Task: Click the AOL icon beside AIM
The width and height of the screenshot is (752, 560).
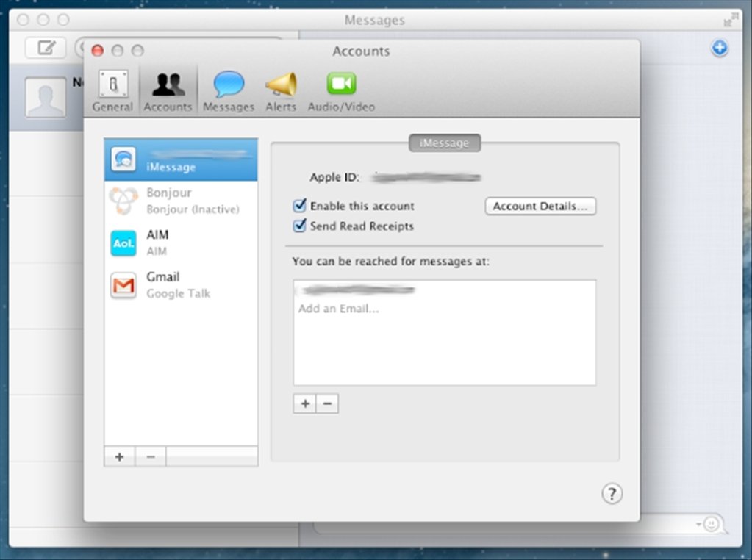Action: click(x=123, y=243)
